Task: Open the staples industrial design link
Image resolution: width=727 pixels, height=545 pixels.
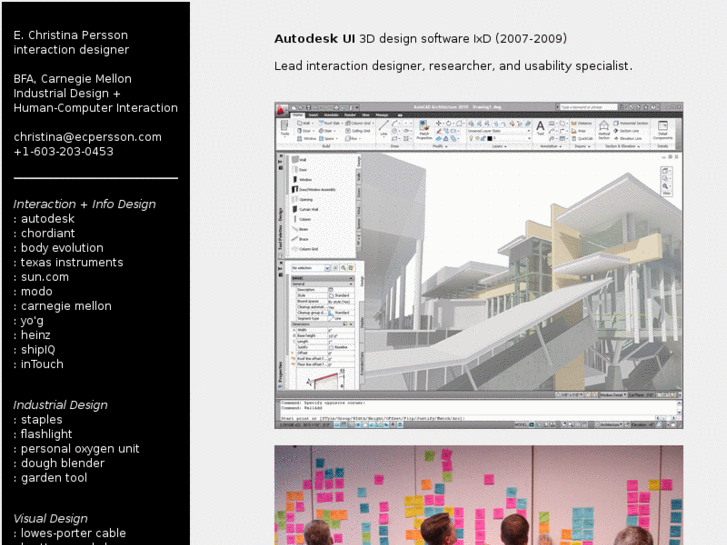Action: [x=41, y=420]
